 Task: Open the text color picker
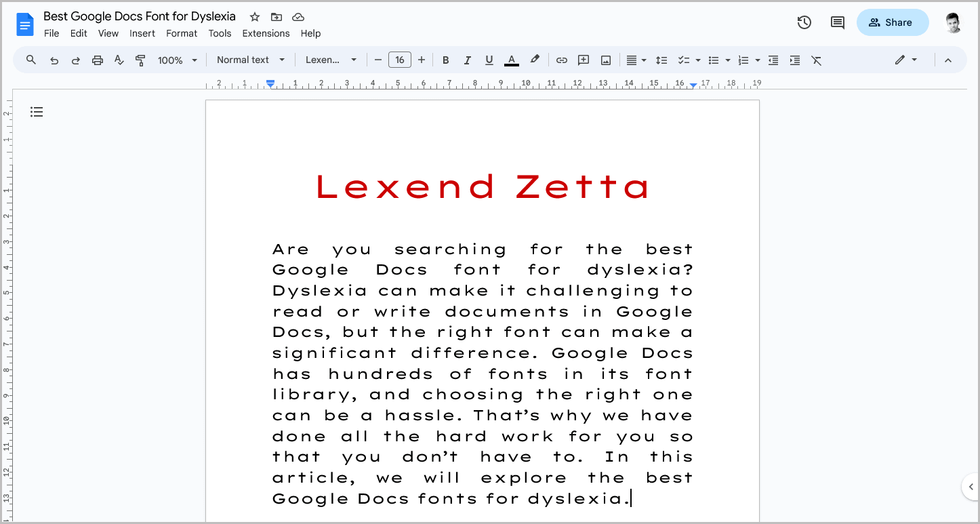pos(512,60)
